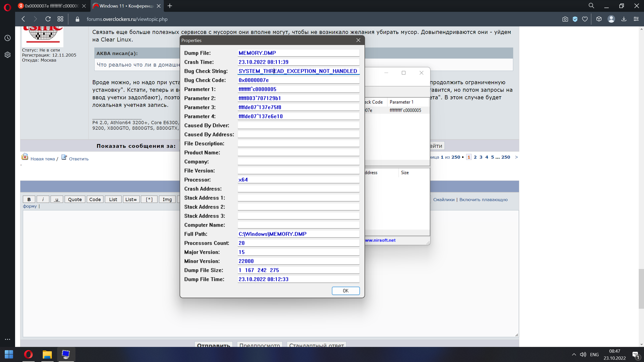644x362 pixels.
Task: Add page to bookmarks heart icon
Action: coord(585,19)
